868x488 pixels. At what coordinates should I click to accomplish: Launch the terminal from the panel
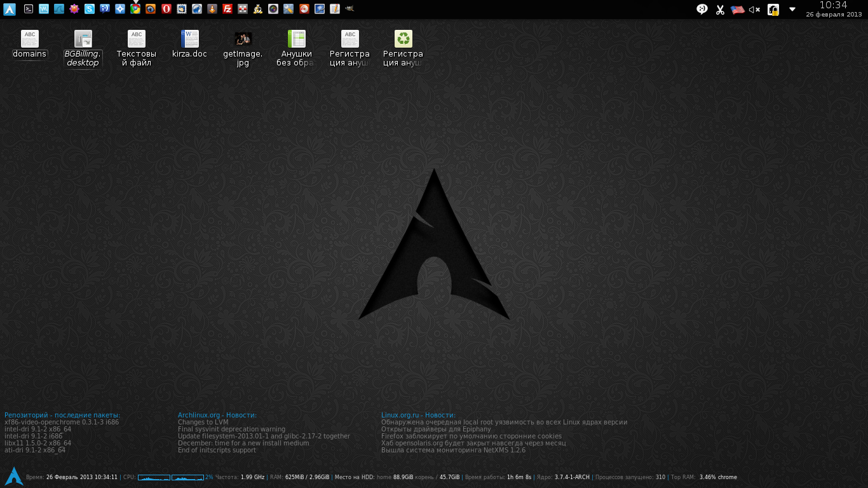click(x=29, y=9)
